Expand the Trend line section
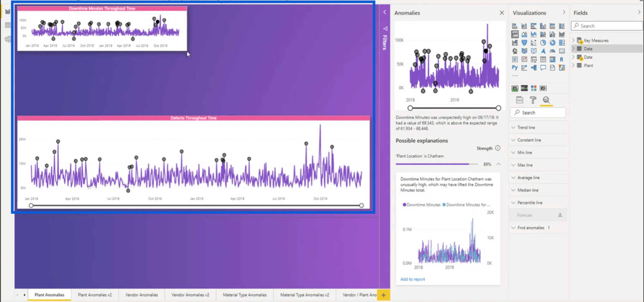The height and width of the screenshot is (302, 644). click(x=538, y=127)
